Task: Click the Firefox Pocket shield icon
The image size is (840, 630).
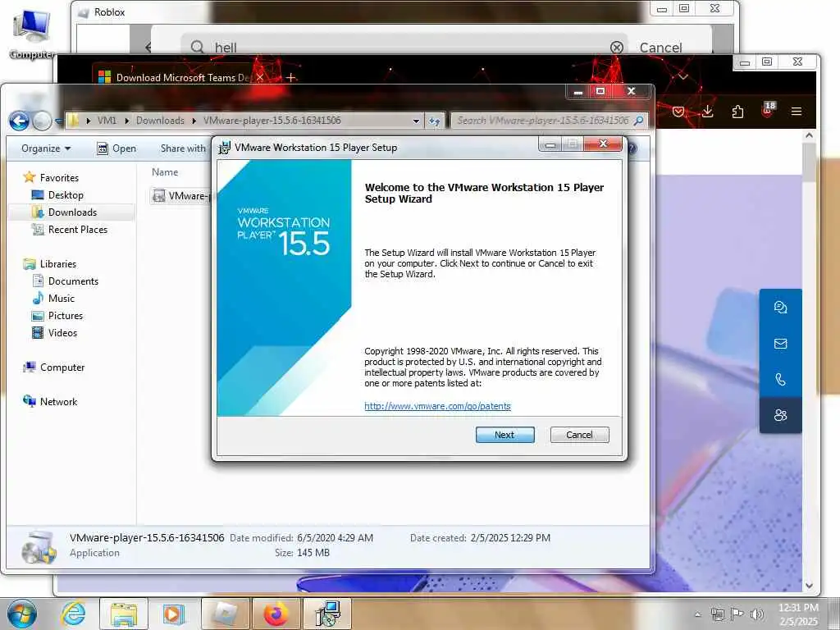Action: coord(678,112)
